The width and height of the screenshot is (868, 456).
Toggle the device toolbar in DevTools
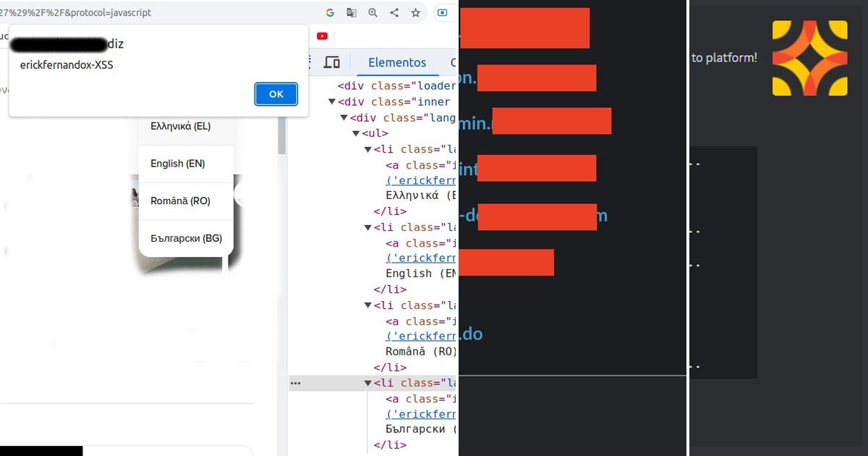(x=331, y=62)
